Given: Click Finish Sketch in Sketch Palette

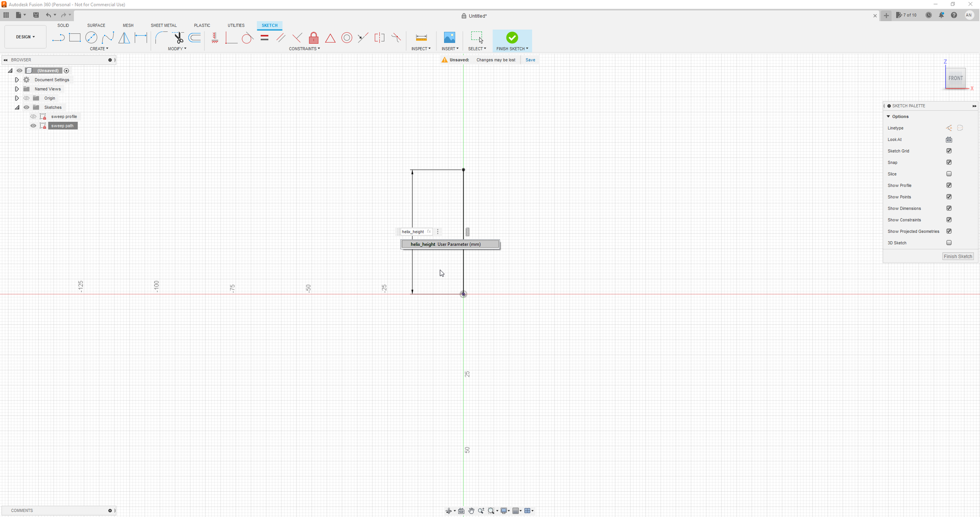Looking at the screenshot, I should [958, 256].
